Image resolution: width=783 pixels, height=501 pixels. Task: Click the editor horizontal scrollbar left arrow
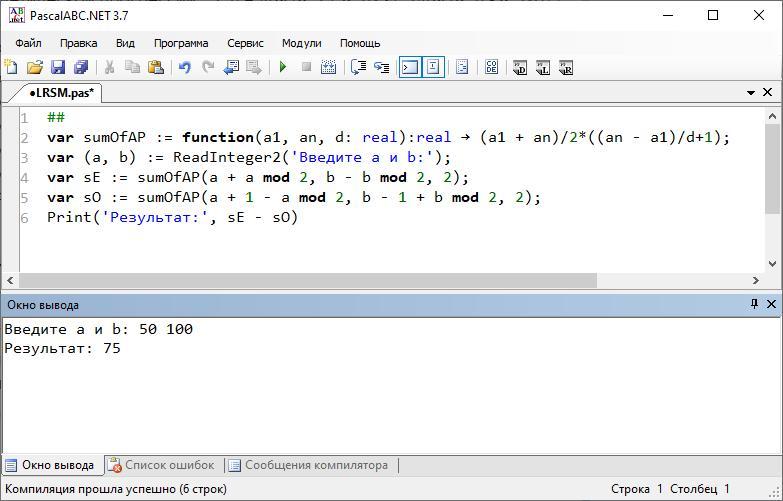(x=10, y=281)
